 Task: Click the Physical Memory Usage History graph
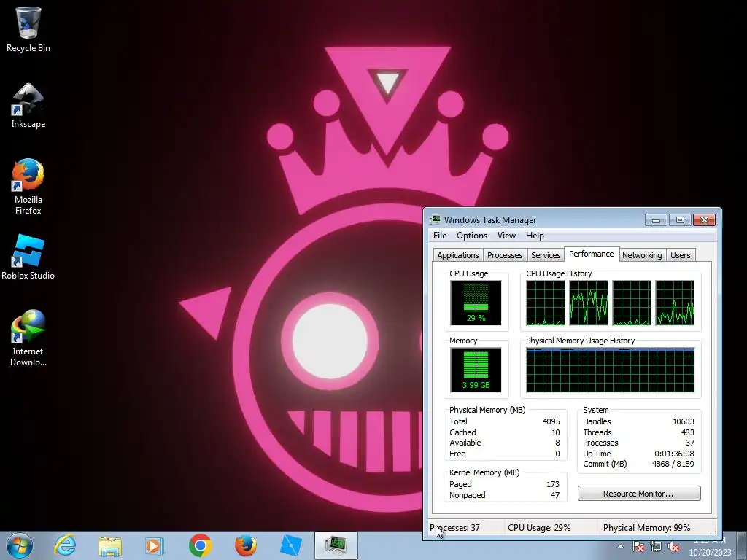611,370
